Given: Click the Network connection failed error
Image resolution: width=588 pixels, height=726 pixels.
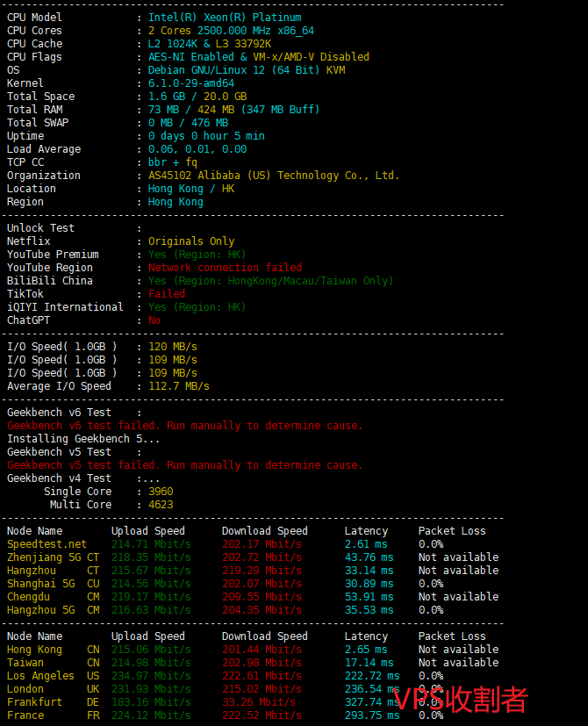Looking at the screenshot, I should (225, 268).
